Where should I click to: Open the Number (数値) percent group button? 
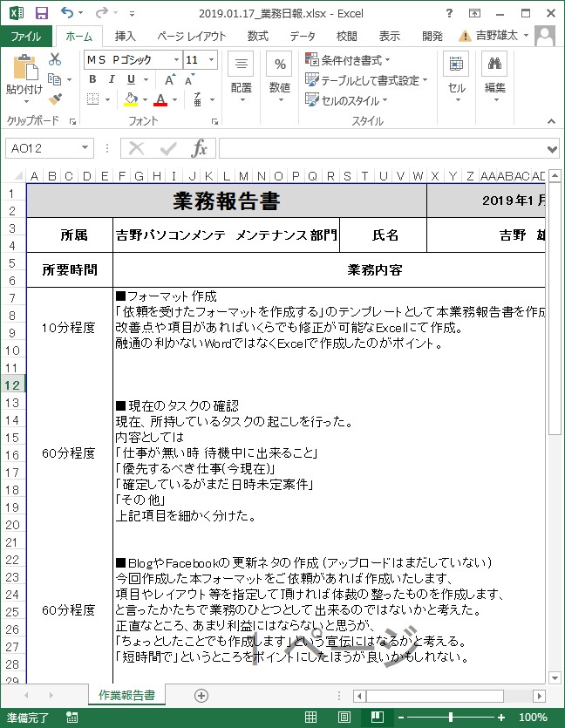click(x=280, y=77)
